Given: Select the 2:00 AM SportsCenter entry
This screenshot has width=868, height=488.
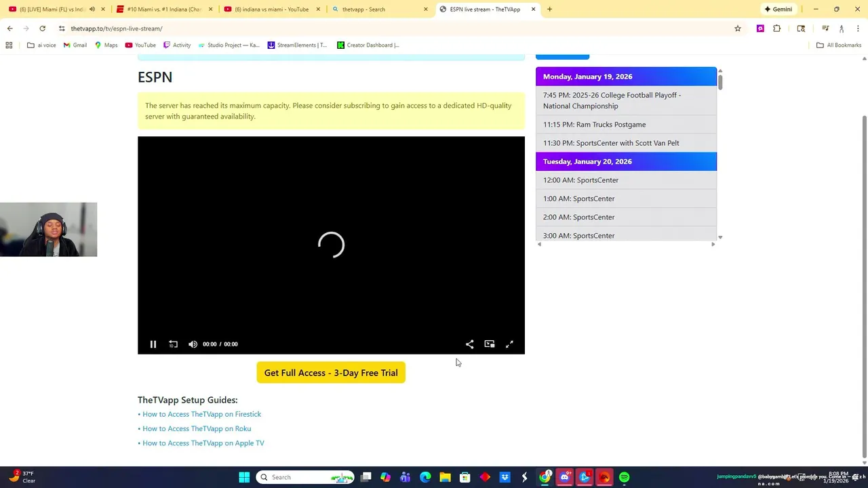Looking at the screenshot, I should point(626,217).
